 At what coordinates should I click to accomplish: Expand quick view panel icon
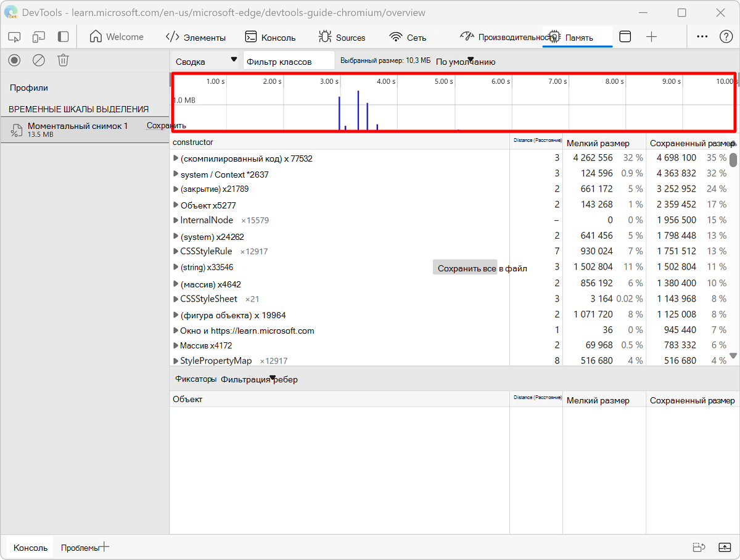pyautogui.click(x=725, y=547)
